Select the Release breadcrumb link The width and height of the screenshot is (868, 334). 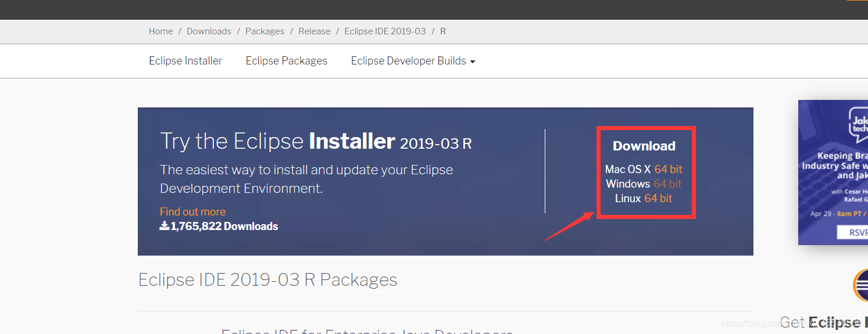point(315,31)
